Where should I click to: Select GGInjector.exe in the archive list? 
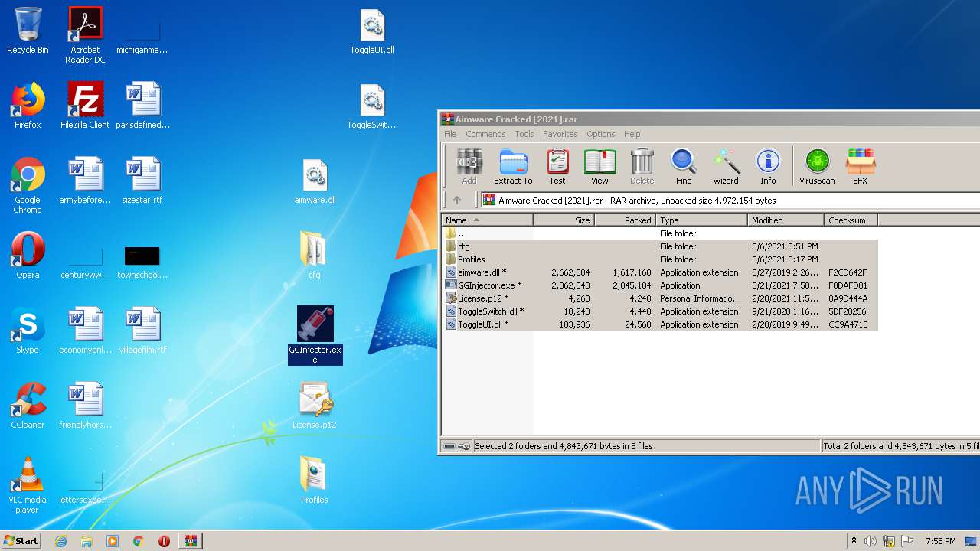660,285
